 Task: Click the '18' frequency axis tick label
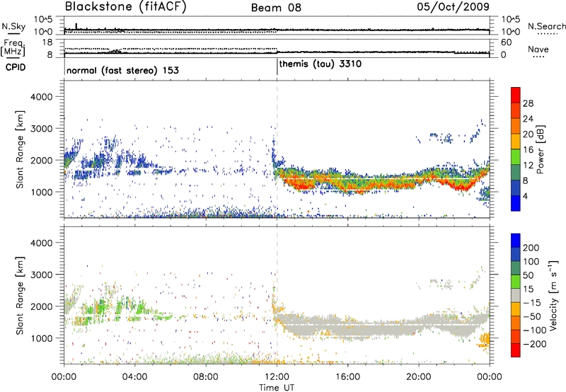click(x=47, y=42)
